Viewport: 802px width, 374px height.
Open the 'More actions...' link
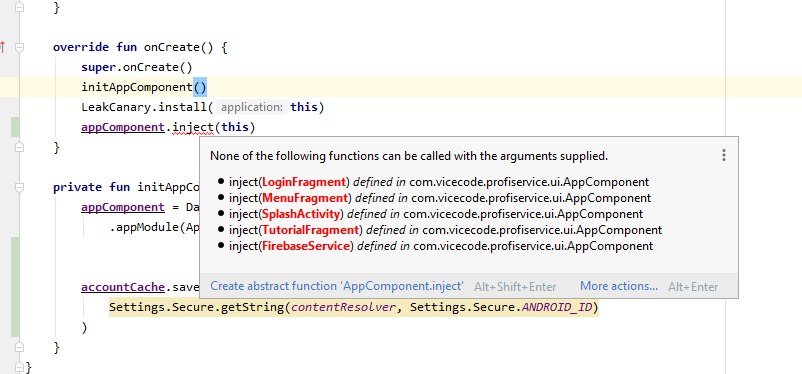click(619, 286)
